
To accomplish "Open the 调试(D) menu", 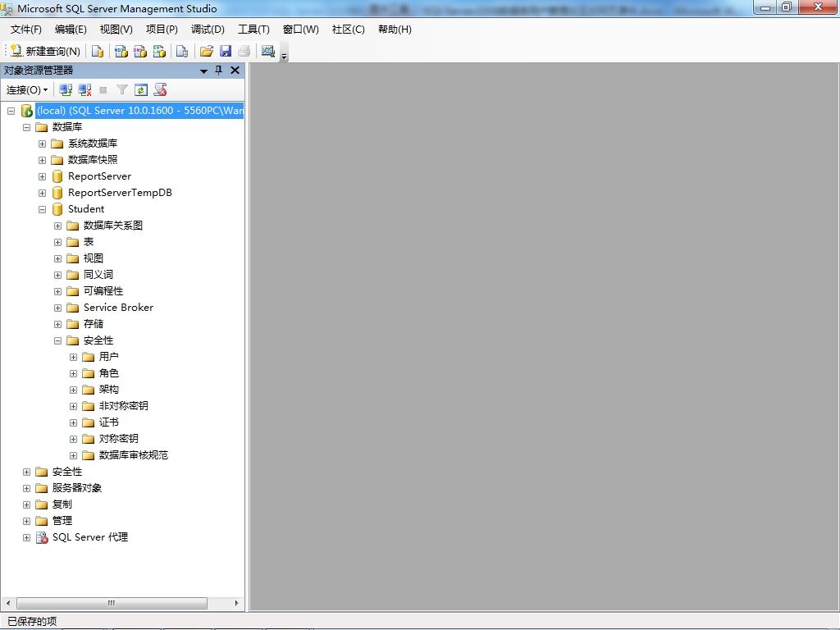I will point(208,30).
